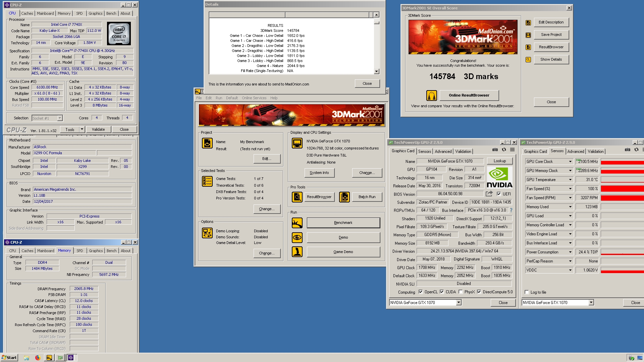Click the Edit Description disk icon in 3DMark Score window
Image resolution: width=644 pixels, height=362 pixels.
click(x=528, y=23)
